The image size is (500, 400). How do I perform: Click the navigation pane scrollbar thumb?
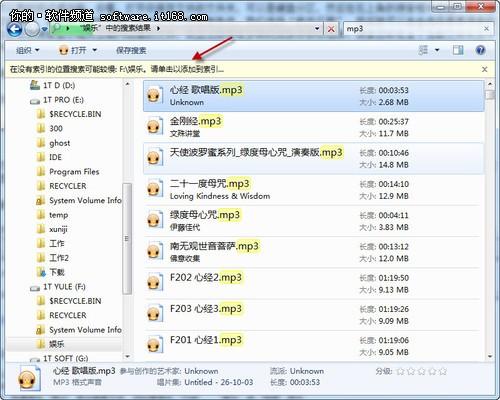coord(127,238)
